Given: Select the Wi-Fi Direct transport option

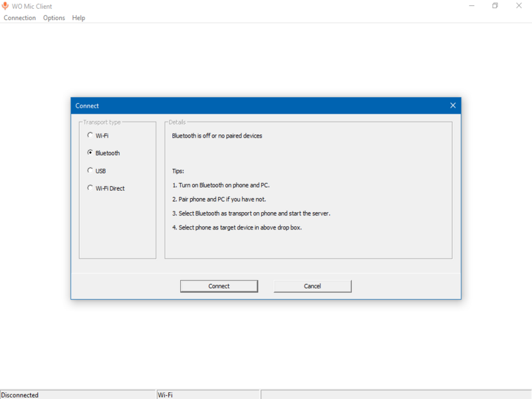Looking at the screenshot, I should pyautogui.click(x=90, y=188).
